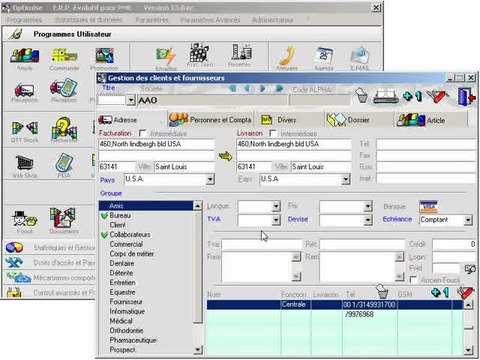Open the Web Shop cart icon
Image resolution: width=480 pixels, height=360 pixels.
coord(25,163)
